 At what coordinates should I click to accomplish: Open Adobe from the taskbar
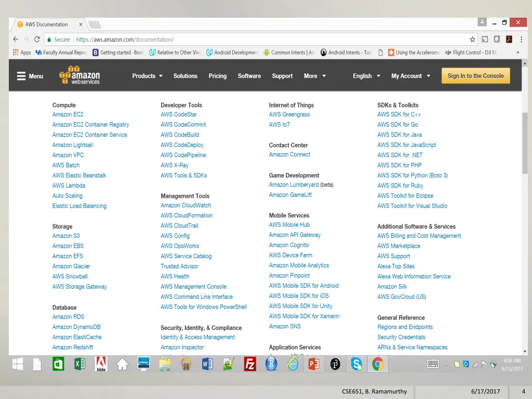point(101,364)
